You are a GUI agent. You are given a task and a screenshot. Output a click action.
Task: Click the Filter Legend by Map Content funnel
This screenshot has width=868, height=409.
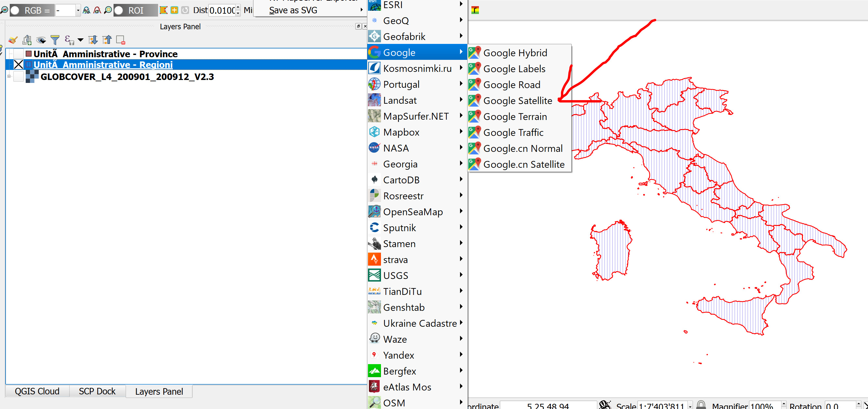tap(55, 40)
